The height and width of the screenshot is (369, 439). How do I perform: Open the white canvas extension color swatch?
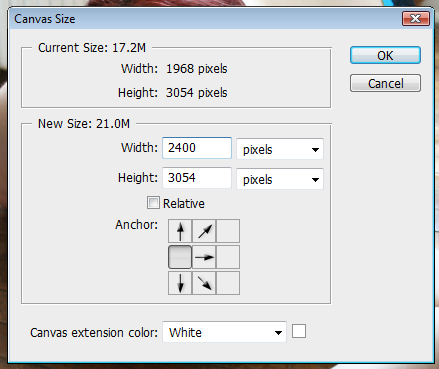(299, 331)
